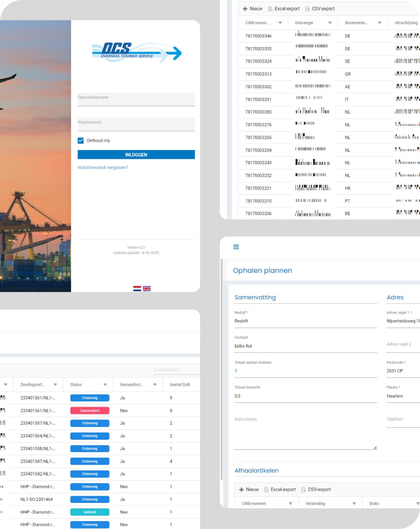420x529 pixels.
Task: Click Excel-export in the top table toolbar
Action: [283, 9]
